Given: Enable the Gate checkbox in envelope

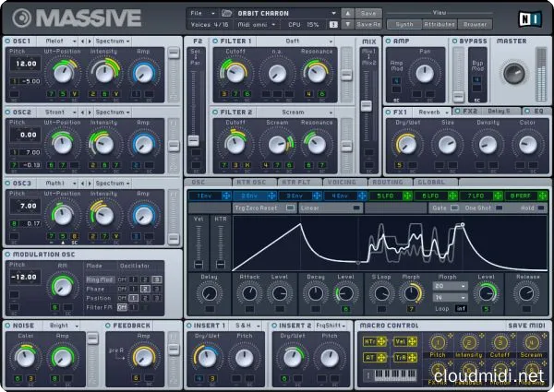Looking at the screenshot, I should [x=454, y=208].
